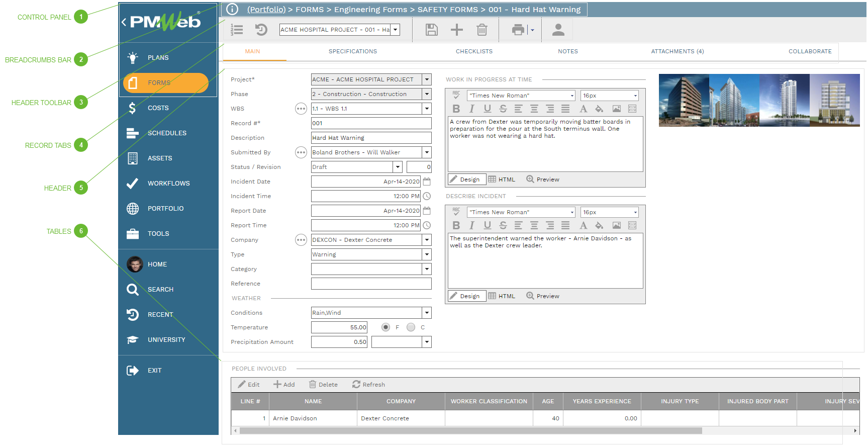Click the ellipsis button next to Company
This screenshot has height=447, width=868.
[x=301, y=240]
